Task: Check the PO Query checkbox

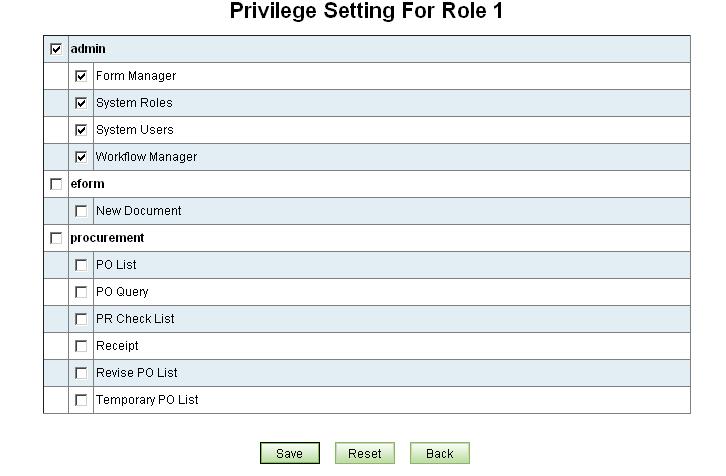Action: 81,292
